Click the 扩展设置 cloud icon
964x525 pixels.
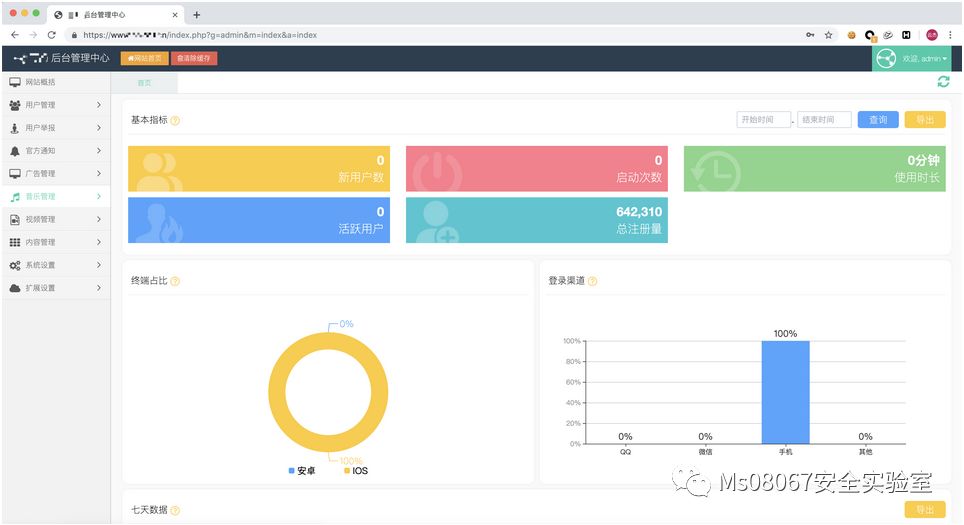click(15, 288)
